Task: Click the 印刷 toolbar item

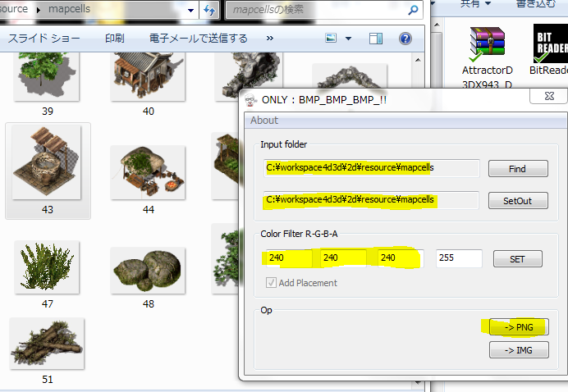Action: pyautogui.click(x=114, y=39)
